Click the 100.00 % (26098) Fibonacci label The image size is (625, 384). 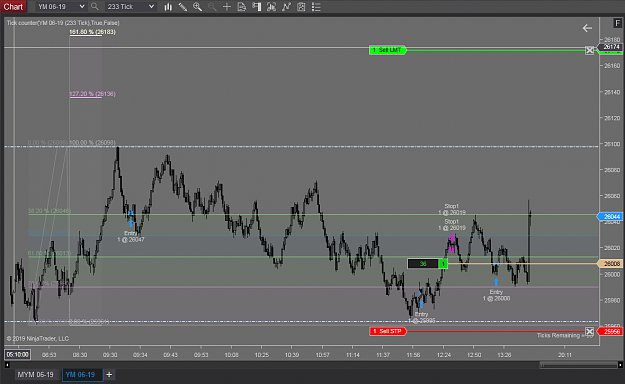click(x=92, y=143)
